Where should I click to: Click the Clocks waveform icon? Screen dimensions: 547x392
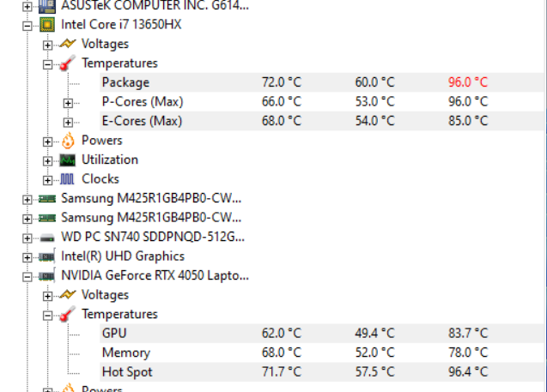68,179
